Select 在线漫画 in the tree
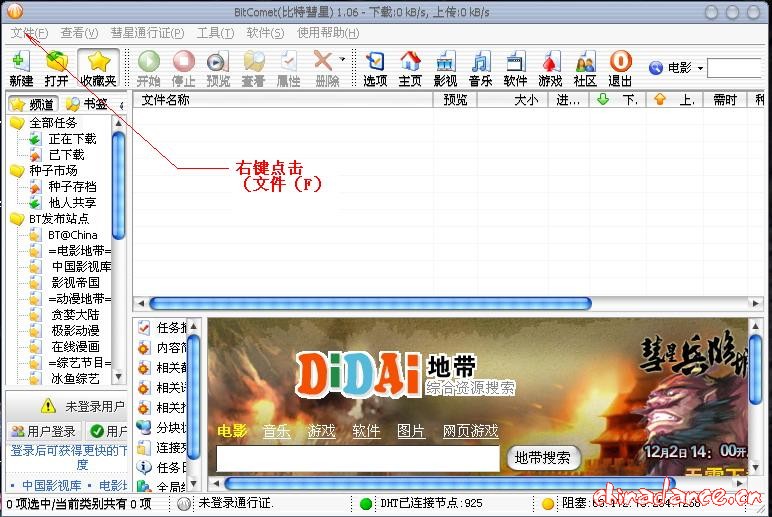 click(75, 347)
